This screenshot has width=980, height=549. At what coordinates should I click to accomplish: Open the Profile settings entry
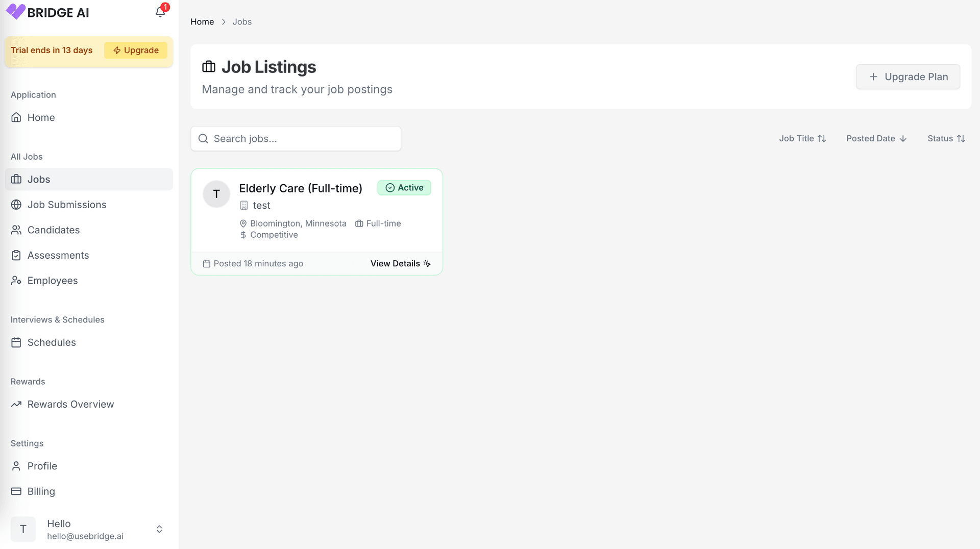point(42,466)
